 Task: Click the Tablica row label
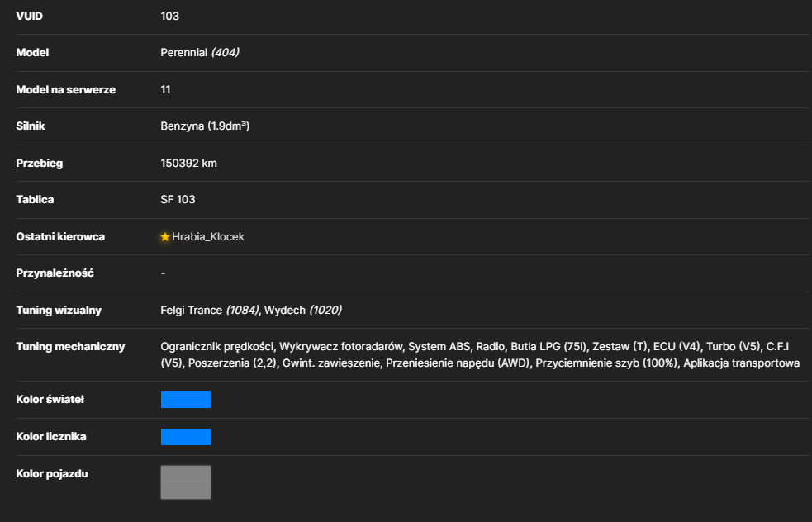(x=35, y=199)
